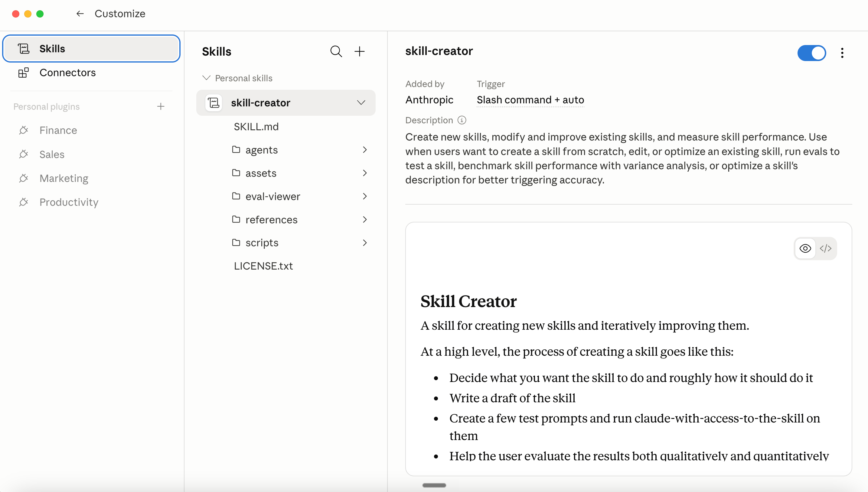The height and width of the screenshot is (492, 868).
Task: Open the Finance plugin
Action: coord(91,130)
